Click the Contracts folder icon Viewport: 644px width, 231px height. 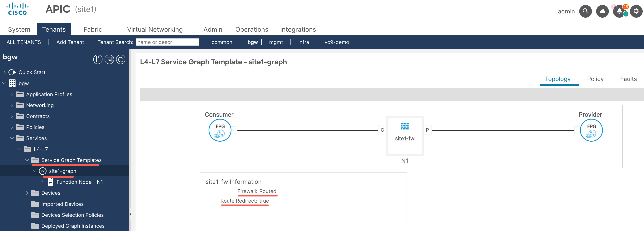click(x=20, y=116)
